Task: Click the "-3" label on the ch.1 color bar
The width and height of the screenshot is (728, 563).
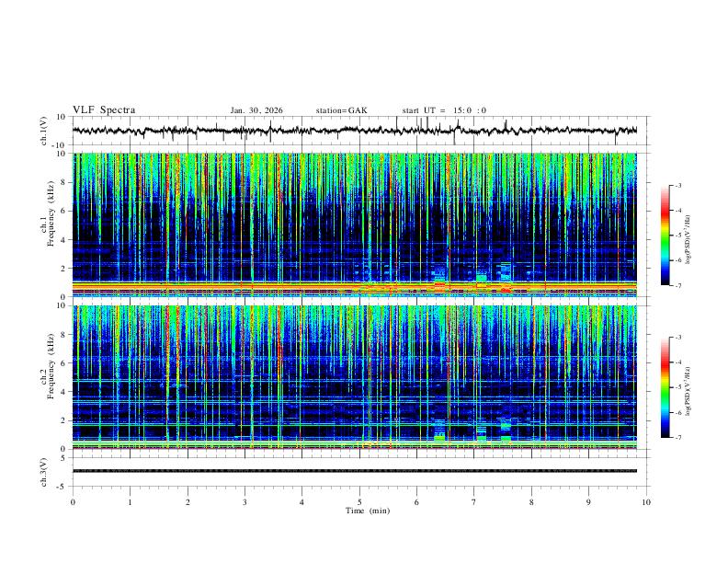Action: coord(677,185)
